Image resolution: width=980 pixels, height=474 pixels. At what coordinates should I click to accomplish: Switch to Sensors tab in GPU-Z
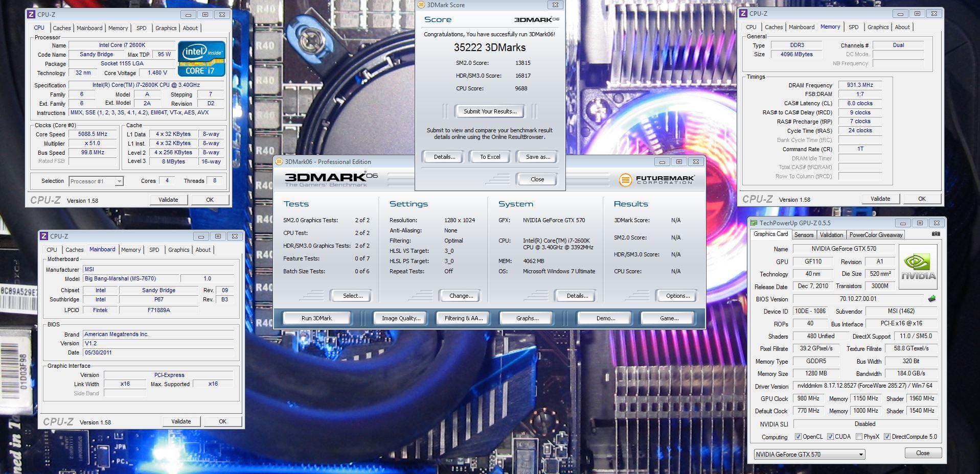pos(804,235)
